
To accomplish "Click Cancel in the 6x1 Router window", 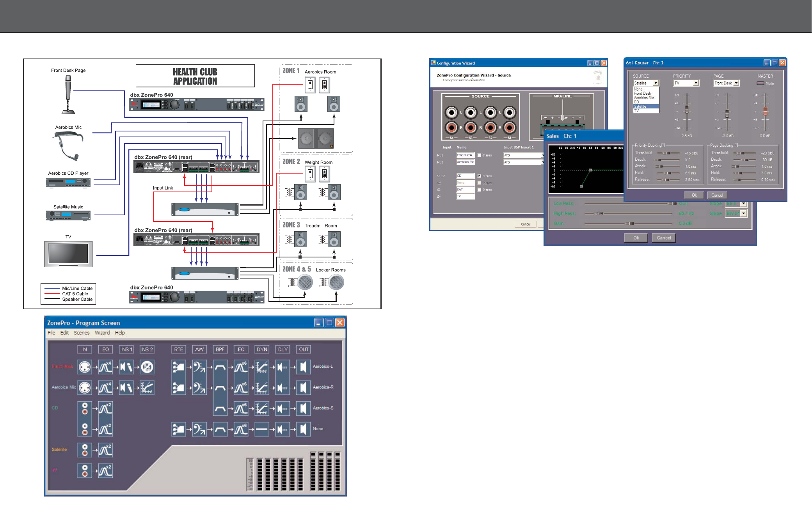I will 717,195.
